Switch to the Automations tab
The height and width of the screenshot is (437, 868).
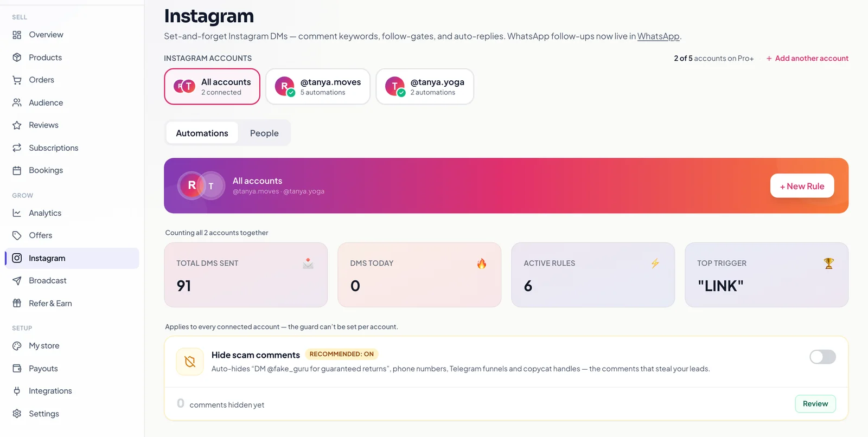pos(202,133)
